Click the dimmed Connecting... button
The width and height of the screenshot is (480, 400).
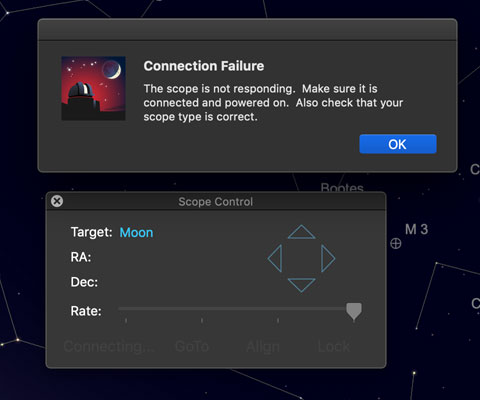109,347
